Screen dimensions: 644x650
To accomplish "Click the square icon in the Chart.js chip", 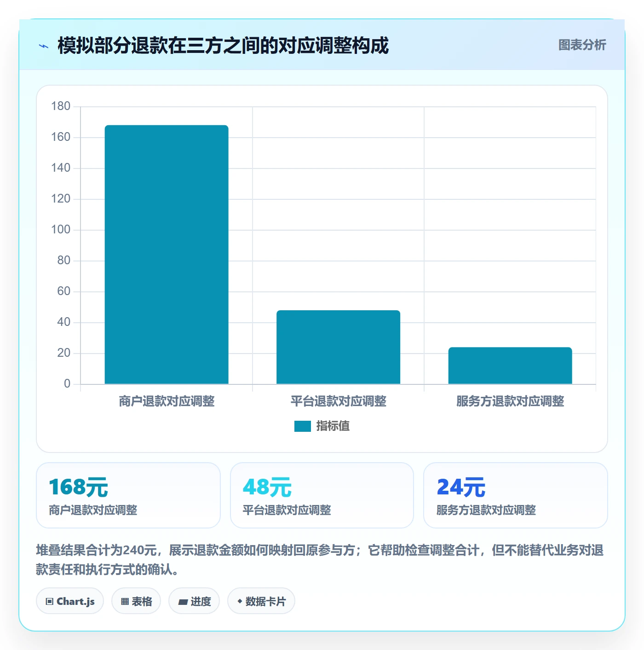I will (x=50, y=602).
